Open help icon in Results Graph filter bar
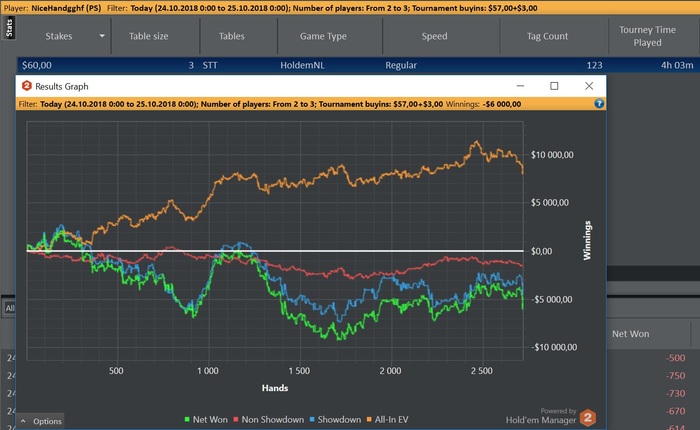The height and width of the screenshot is (430, 700). pyautogui.click(x=599, y=104)
